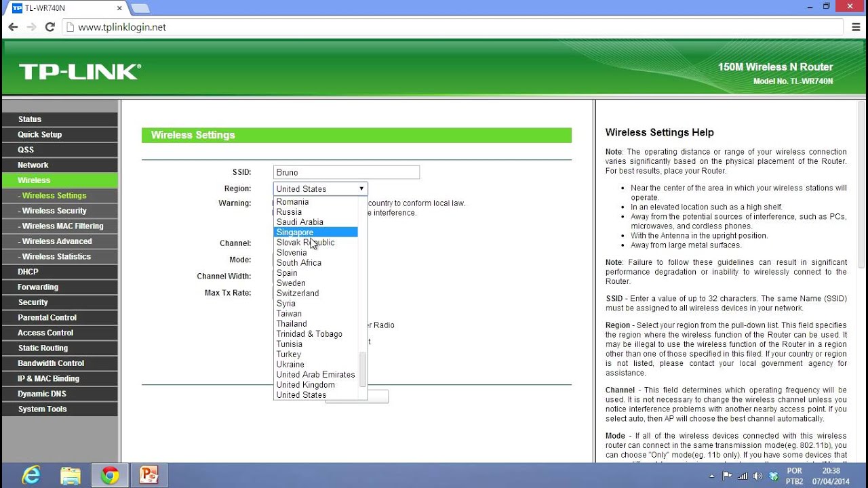The width and height of the screenshot is (868, 488).
Task: Open the Static Routing menu
Action: coord(60,348)
